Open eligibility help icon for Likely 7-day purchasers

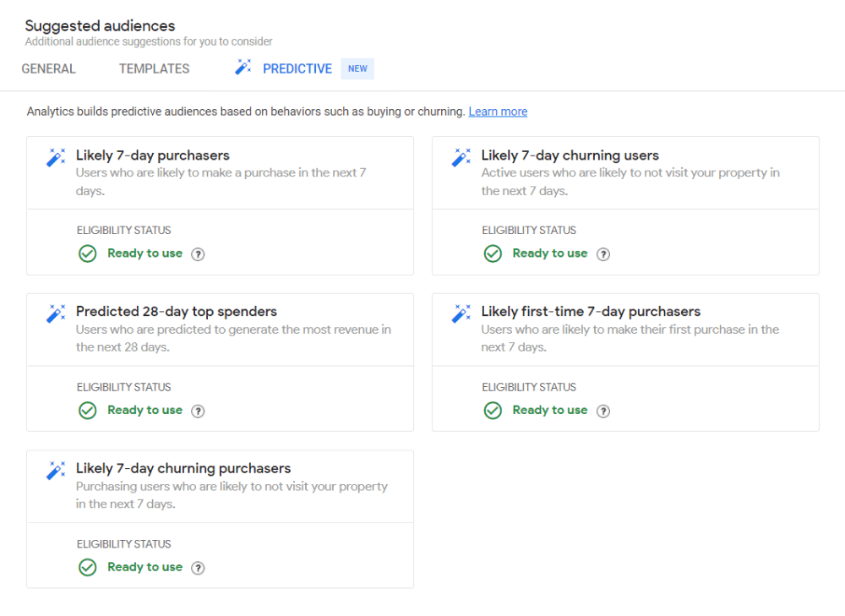click(x=198, y=254)
